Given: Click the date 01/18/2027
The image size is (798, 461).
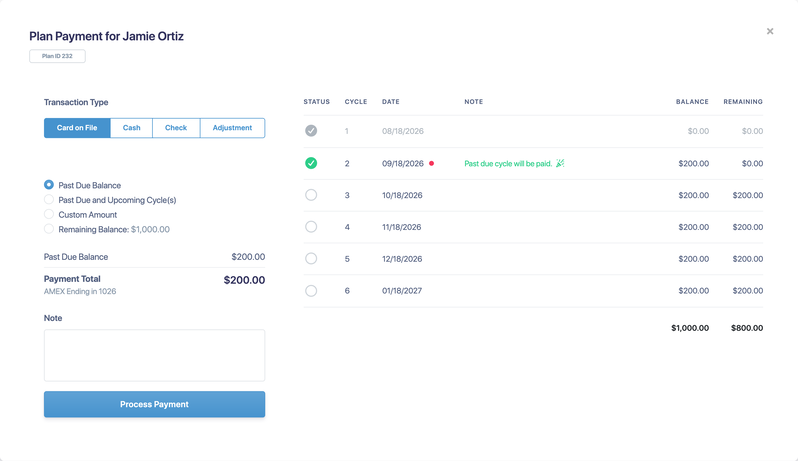Looking at the screenshot, I should 402,291.
